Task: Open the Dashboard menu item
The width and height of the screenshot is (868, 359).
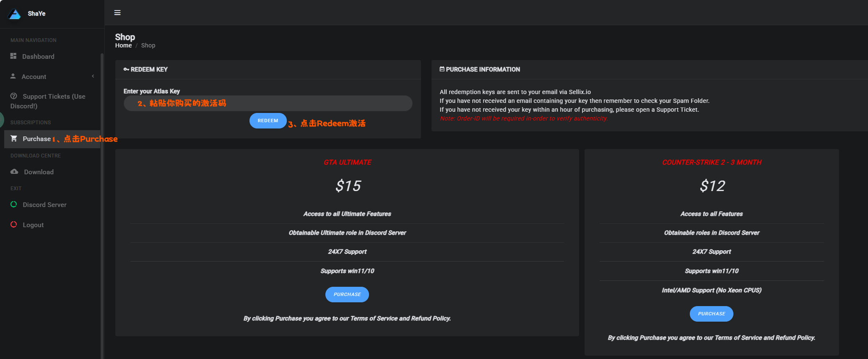Action: point(38,57)
